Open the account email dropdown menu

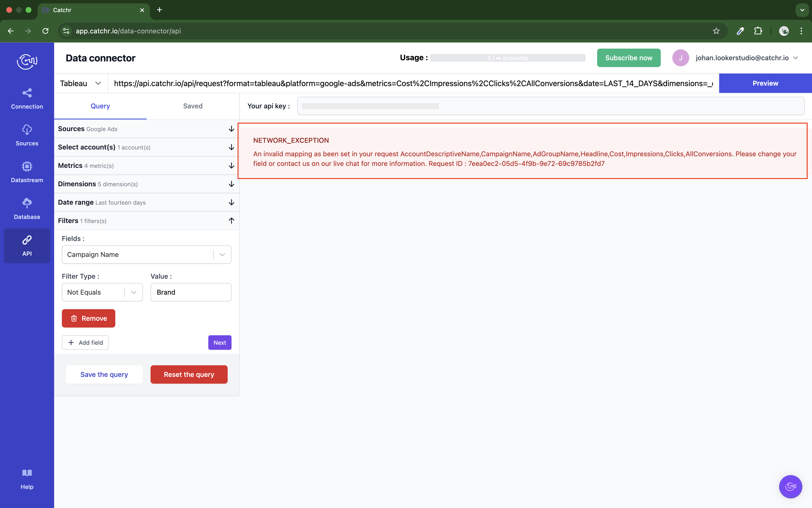(747, 58)
